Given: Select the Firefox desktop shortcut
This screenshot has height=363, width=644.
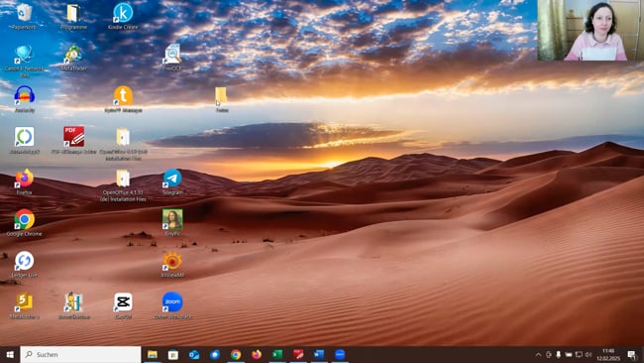Looking at the screenshot, I should pyautogui.click(x=24, y=181).
